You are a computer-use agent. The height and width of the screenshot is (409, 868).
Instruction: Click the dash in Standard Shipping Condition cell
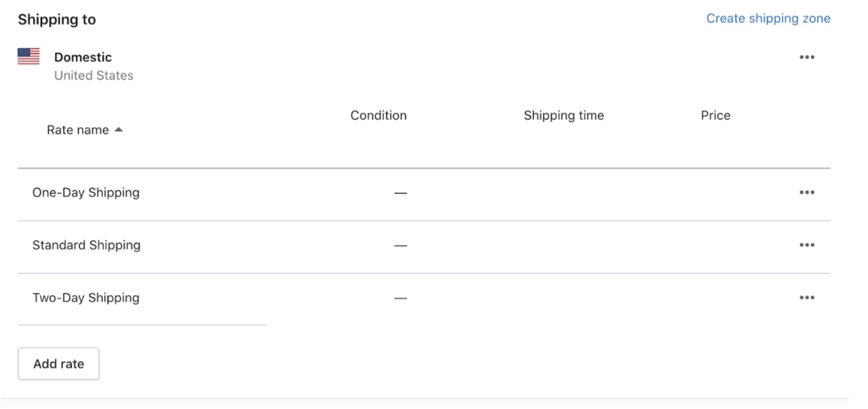pyautogui.click(x=401, y=245)
